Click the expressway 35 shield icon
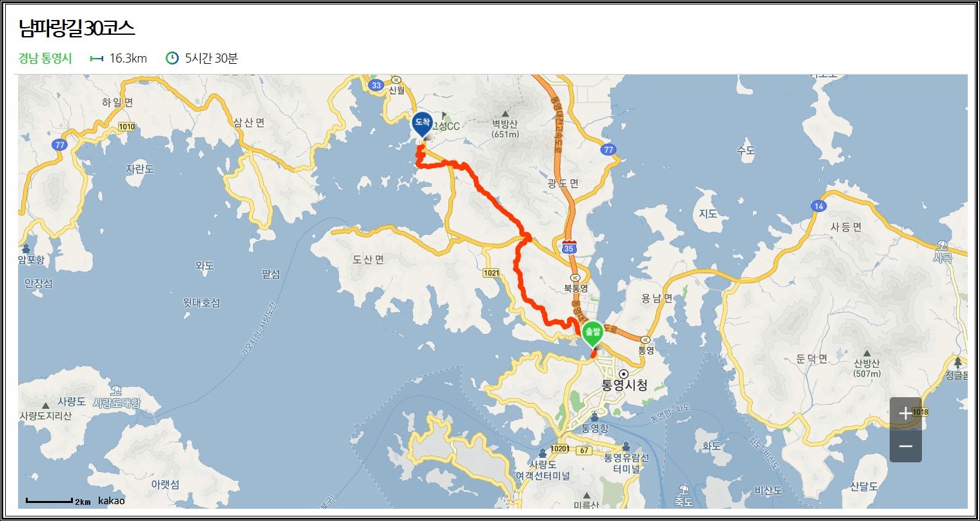The height and width of the screenshot is (521, 980). (568, 247)
